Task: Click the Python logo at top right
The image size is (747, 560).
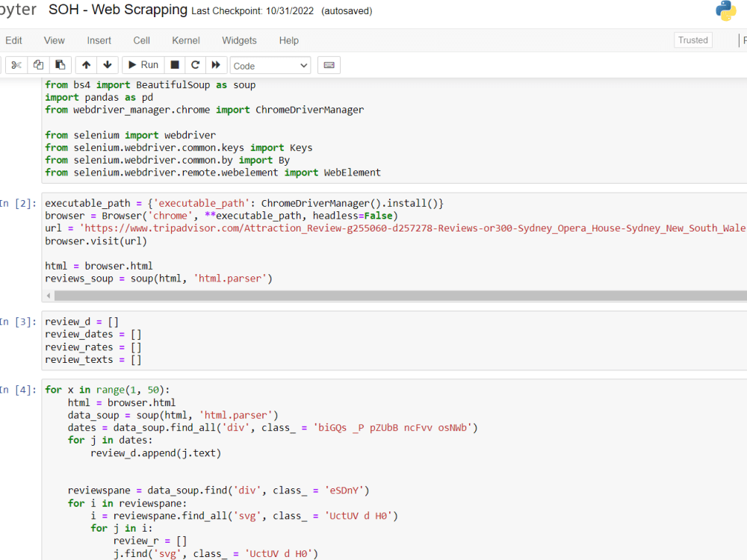Action: 725,11
